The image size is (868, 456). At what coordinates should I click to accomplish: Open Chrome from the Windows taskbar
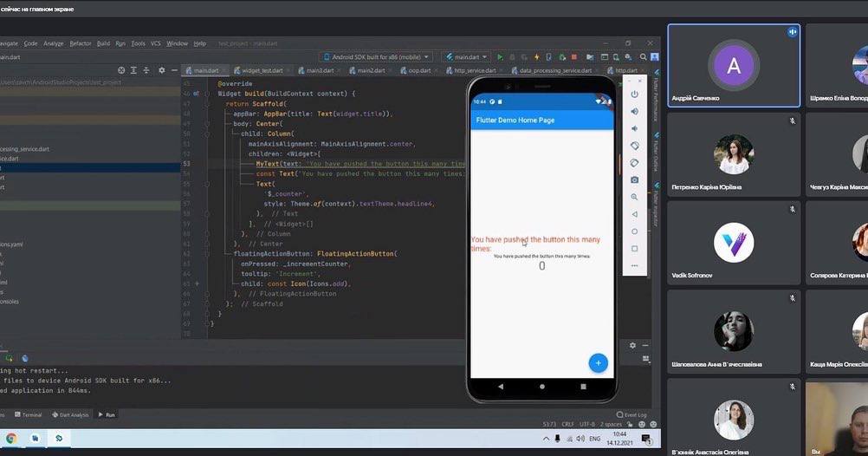coord(10,439)
